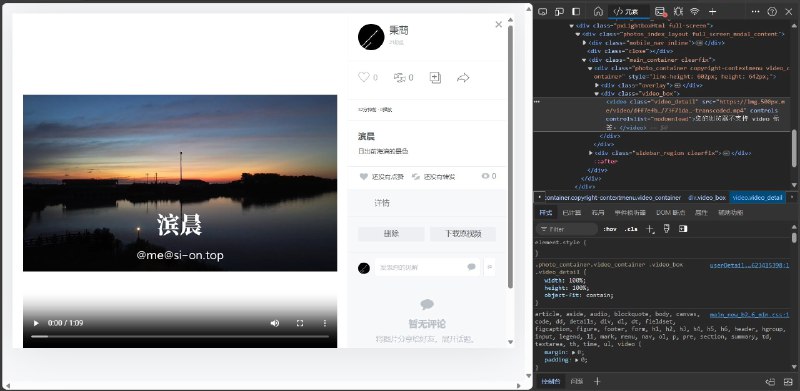Image resolution: width=800 pixels, height=391 pixels.
Task: Select the div class="close" DOM node
Action: (x=630, y=51)
